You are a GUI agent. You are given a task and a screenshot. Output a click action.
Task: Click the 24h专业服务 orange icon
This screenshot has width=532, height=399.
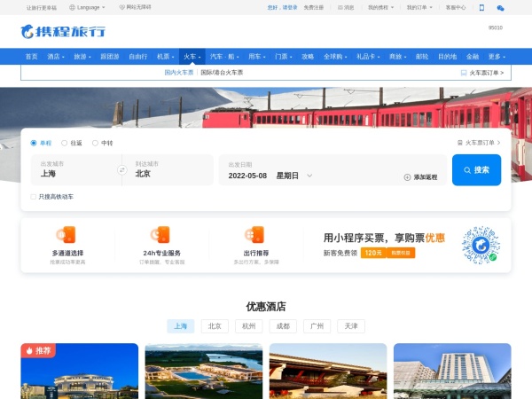coord(160,235)
